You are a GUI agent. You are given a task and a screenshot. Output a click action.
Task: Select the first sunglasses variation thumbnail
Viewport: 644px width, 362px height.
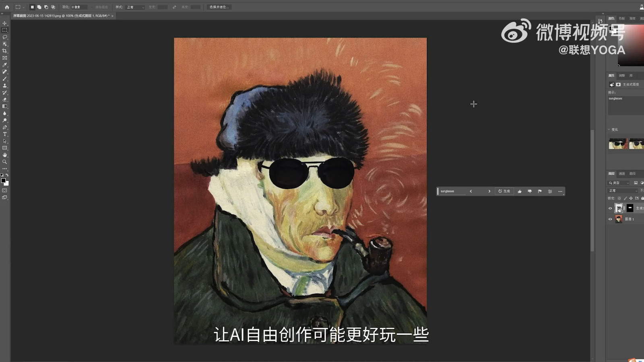pyautogui.click(x=618, y=144)
